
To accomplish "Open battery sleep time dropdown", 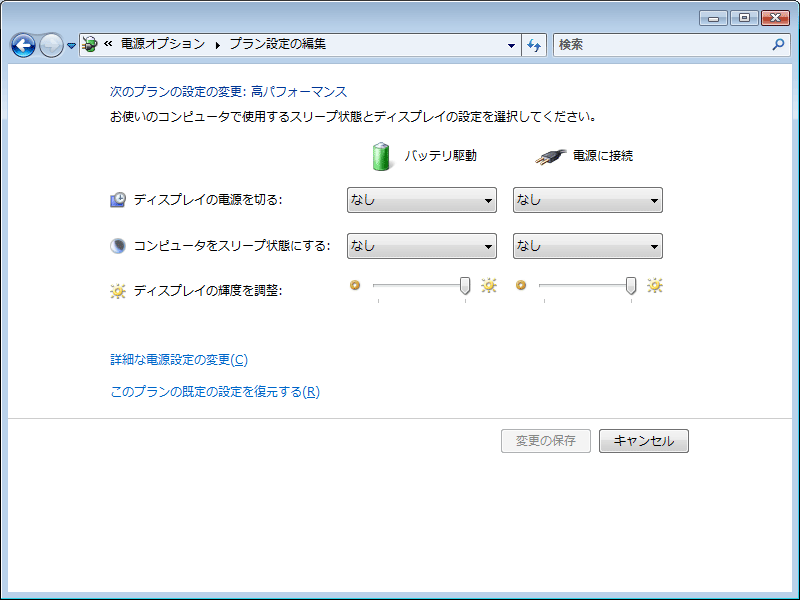I will click(x=422, y=246).
